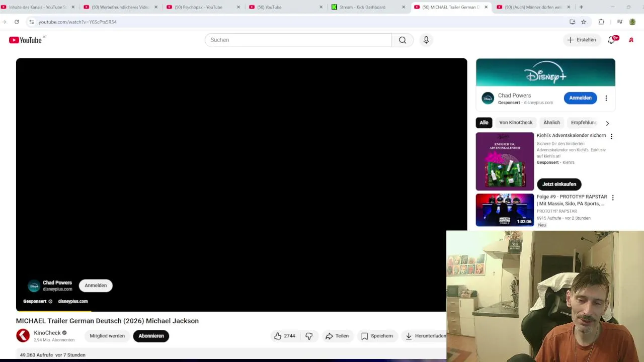
Task: Open Kiehl's Adventskalender thumbnail
Action: pos(505,161)
